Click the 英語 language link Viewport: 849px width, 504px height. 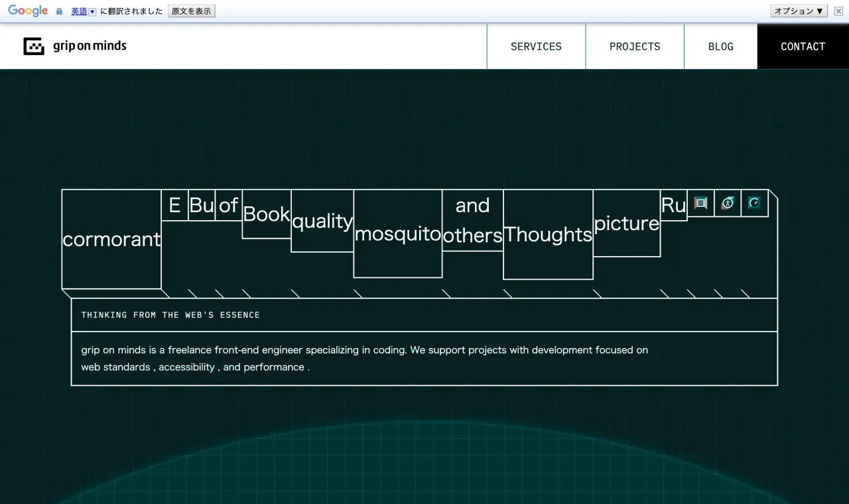click(79, 11)
